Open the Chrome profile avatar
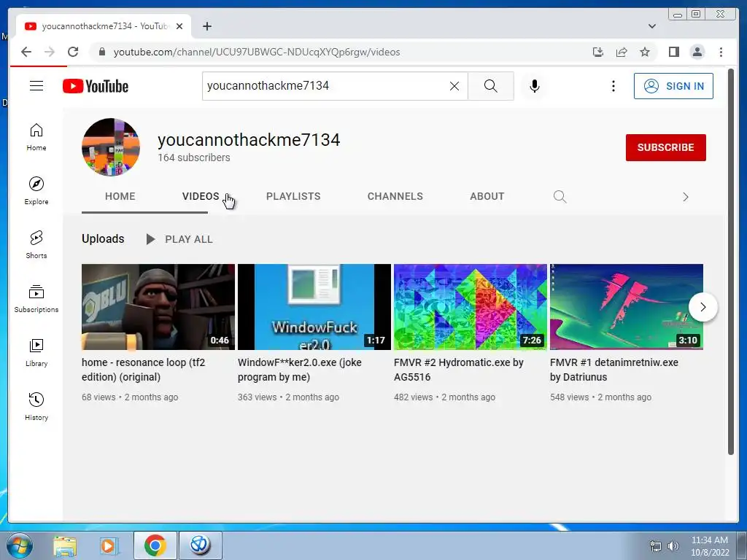 (697, 52)
